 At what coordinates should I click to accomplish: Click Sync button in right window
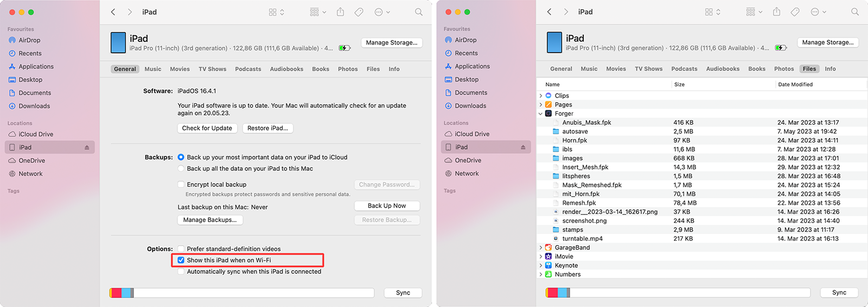tap(839, 292)
